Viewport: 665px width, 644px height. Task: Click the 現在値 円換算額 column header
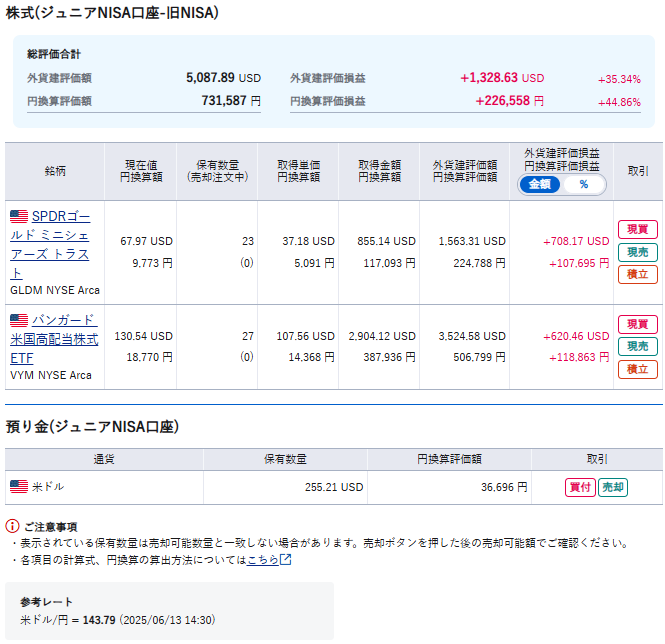pos(141,171)
